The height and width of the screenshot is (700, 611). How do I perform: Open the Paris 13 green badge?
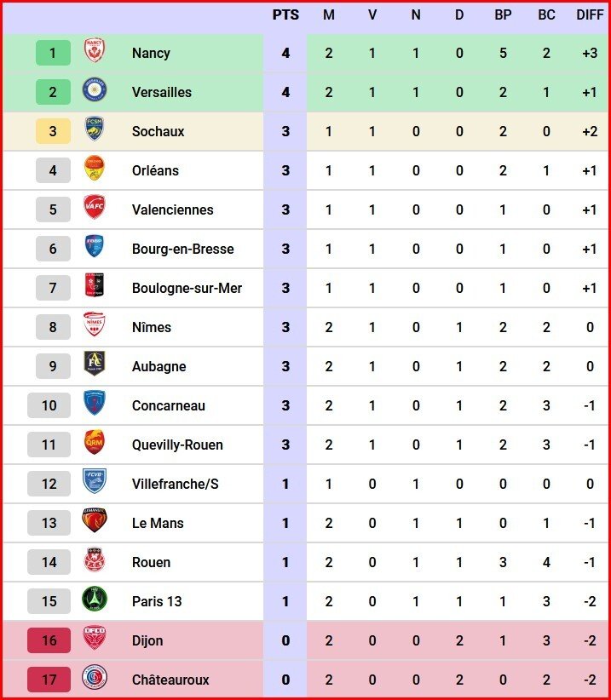tap(95, 599)
